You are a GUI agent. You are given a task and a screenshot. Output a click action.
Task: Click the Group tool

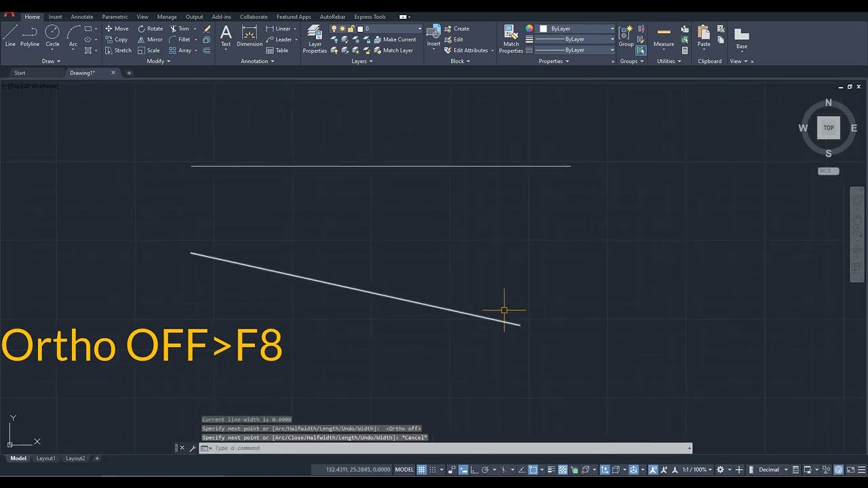tap(626, 35)
